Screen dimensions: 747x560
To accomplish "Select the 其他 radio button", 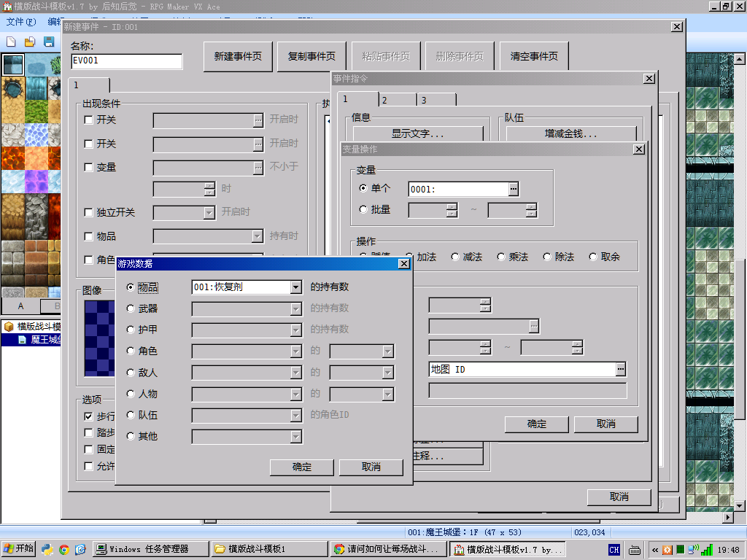I will pyautogui.click(x=131, y=436).
